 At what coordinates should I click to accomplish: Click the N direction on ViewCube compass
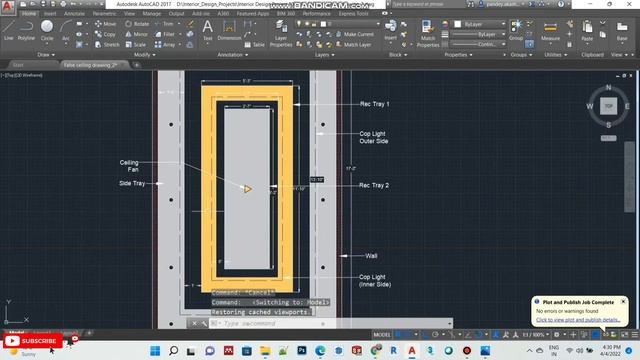(608, 87)
